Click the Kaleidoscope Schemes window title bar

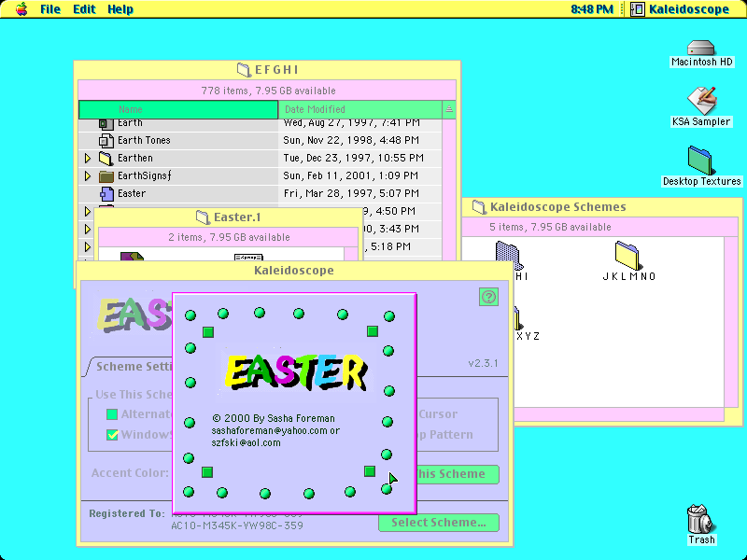pos(602,207)
